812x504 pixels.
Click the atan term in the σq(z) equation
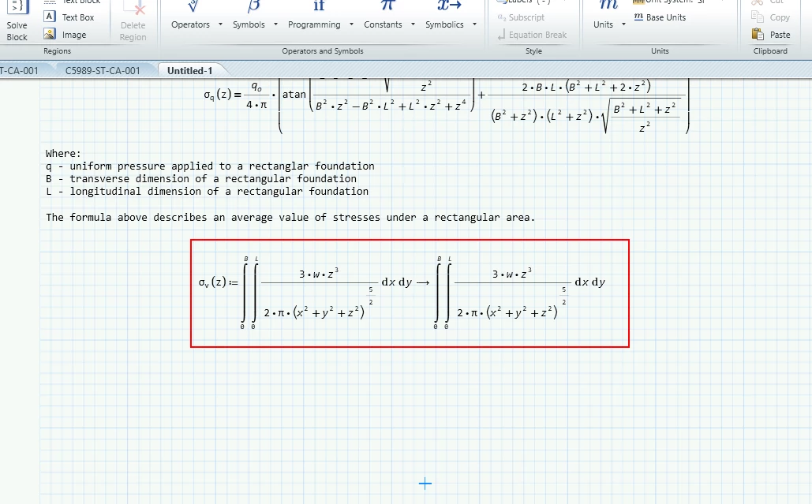[294, 94]
